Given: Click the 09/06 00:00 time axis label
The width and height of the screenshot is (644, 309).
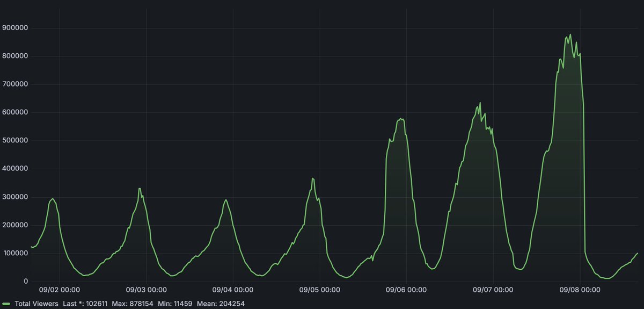Looking at the screenshot, I should (x=407, y=290).
